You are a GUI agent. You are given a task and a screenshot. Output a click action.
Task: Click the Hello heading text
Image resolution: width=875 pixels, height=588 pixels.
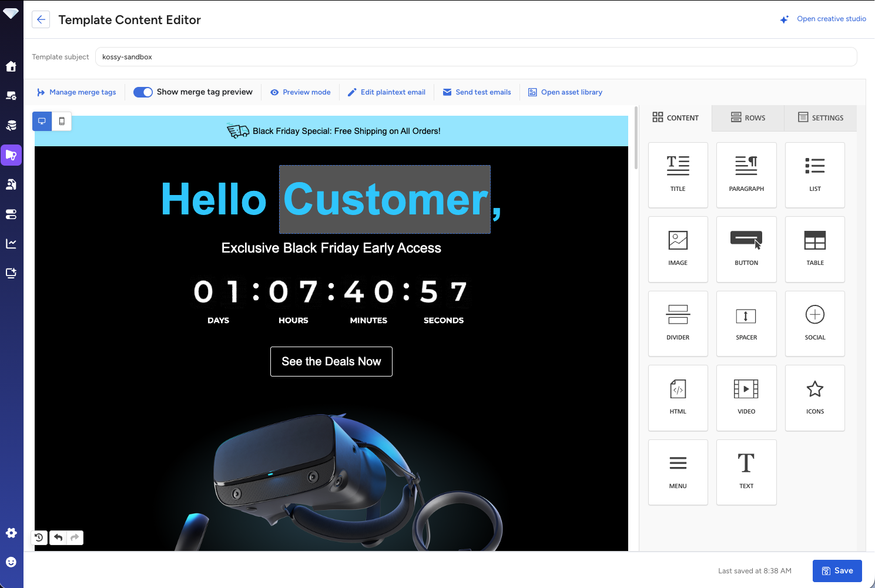point(214,199)
